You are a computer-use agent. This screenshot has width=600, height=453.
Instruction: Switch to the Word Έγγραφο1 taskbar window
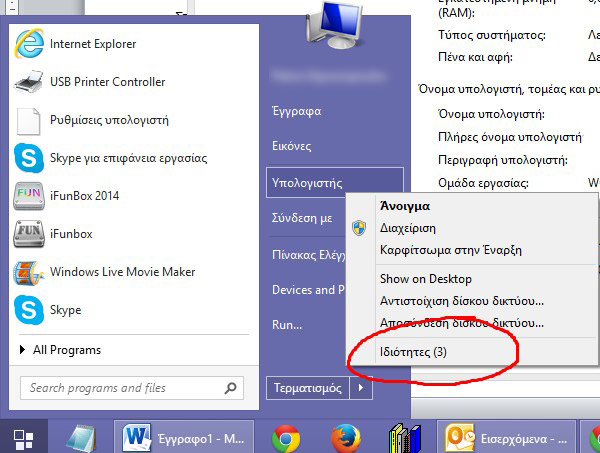(186, 437)
